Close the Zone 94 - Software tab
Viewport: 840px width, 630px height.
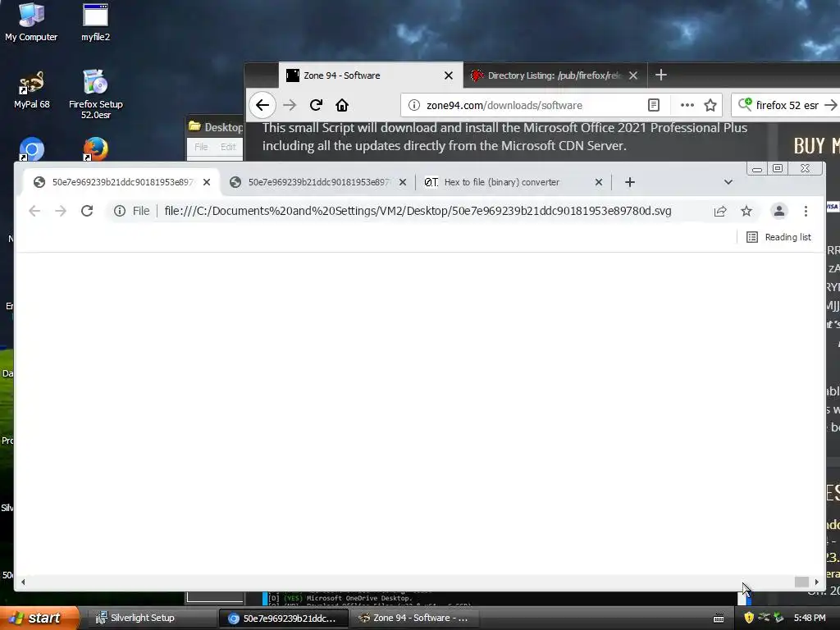pyautogui.click(x=449, y=75)
